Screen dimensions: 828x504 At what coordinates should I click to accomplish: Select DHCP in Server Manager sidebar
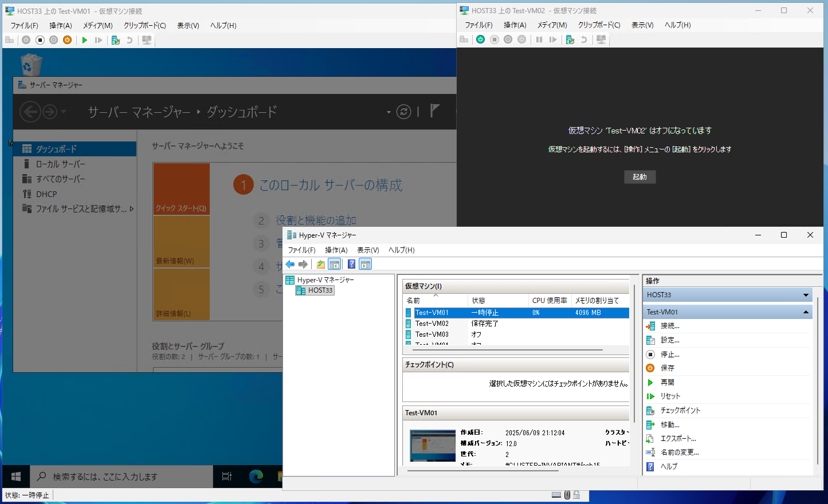coord(74,194)
